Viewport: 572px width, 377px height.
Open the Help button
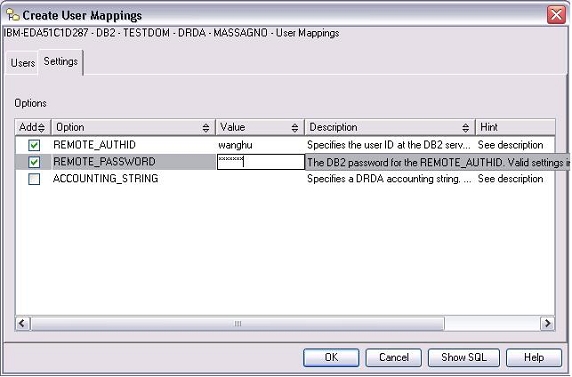534,357
